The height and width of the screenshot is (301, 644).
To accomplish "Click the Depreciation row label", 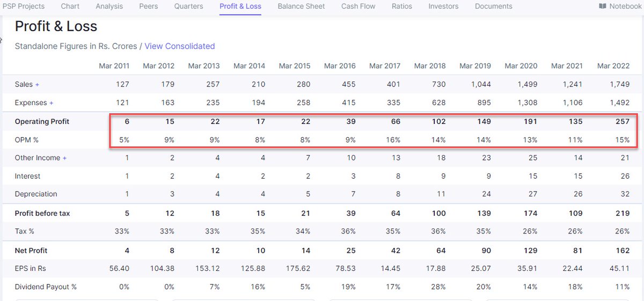I will click(36, 194).
